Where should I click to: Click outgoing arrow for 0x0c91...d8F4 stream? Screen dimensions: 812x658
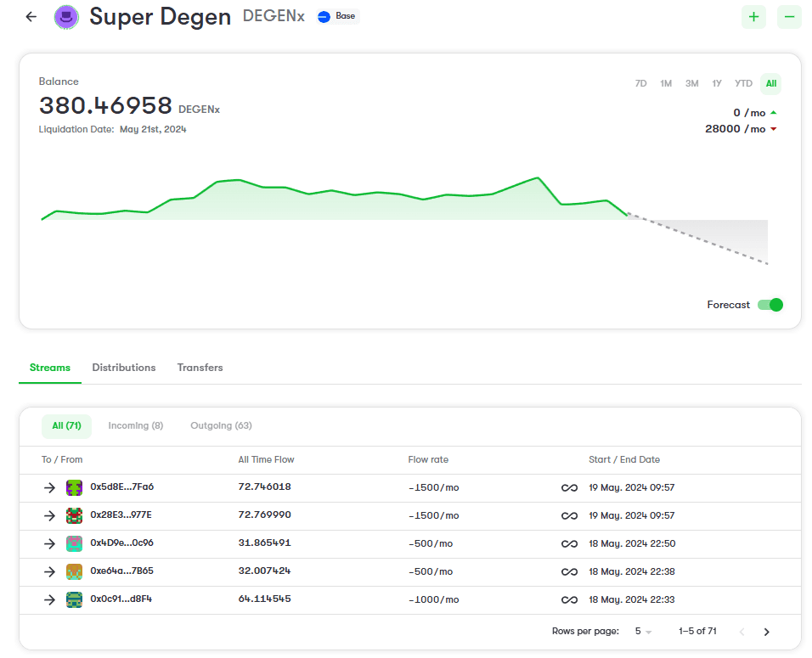[49, 599]
